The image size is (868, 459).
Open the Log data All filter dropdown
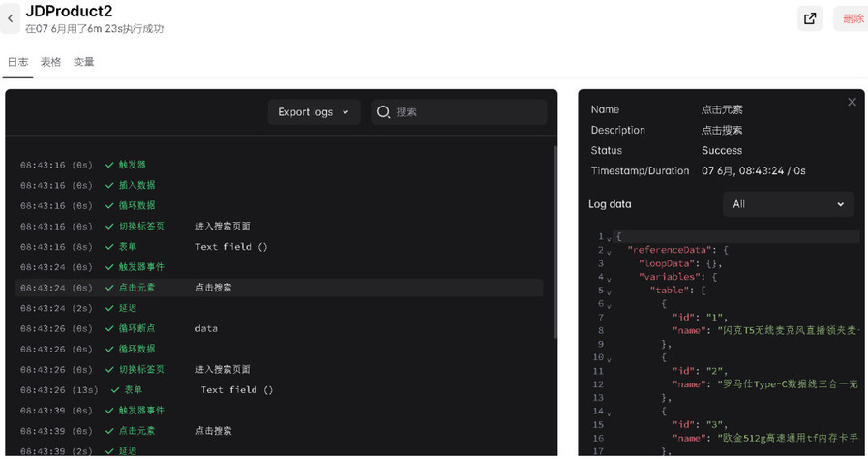pyautogui.click(x=788, y=204)
